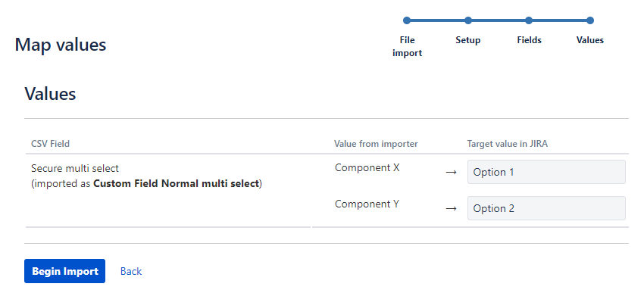Image resolution: width=644 pixels, height=293 pixels.
Task: Click the Component Y importer value
Action: point(367,204)
